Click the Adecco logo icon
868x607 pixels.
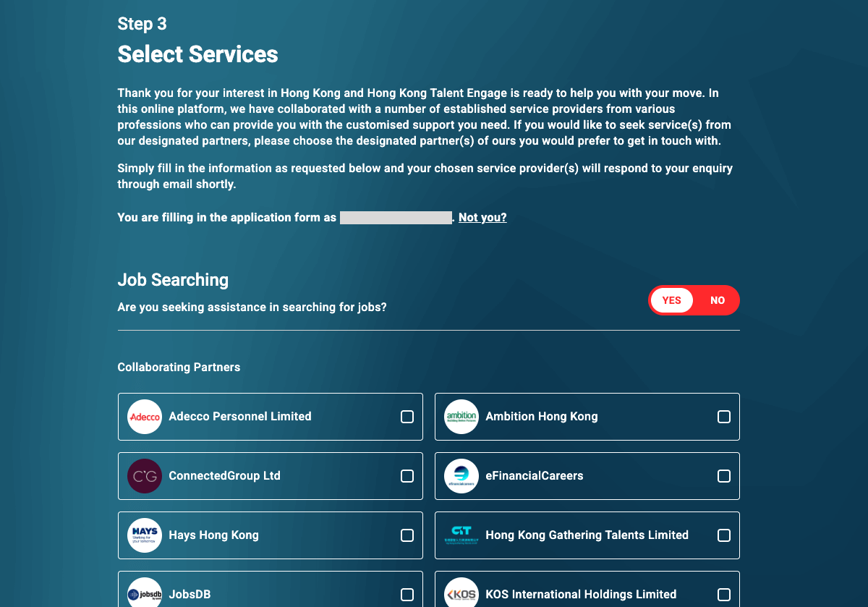pyautogui.click(x=145, y=417)
